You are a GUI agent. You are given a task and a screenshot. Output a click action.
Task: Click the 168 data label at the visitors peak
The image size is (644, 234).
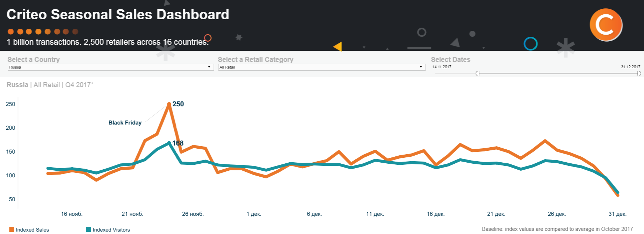178,143
